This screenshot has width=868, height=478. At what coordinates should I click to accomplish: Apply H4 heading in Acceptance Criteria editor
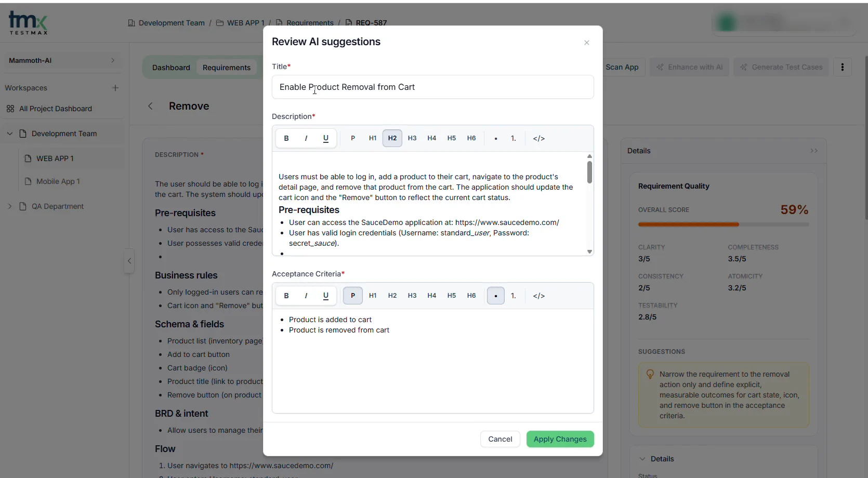[x=432, y=296]
